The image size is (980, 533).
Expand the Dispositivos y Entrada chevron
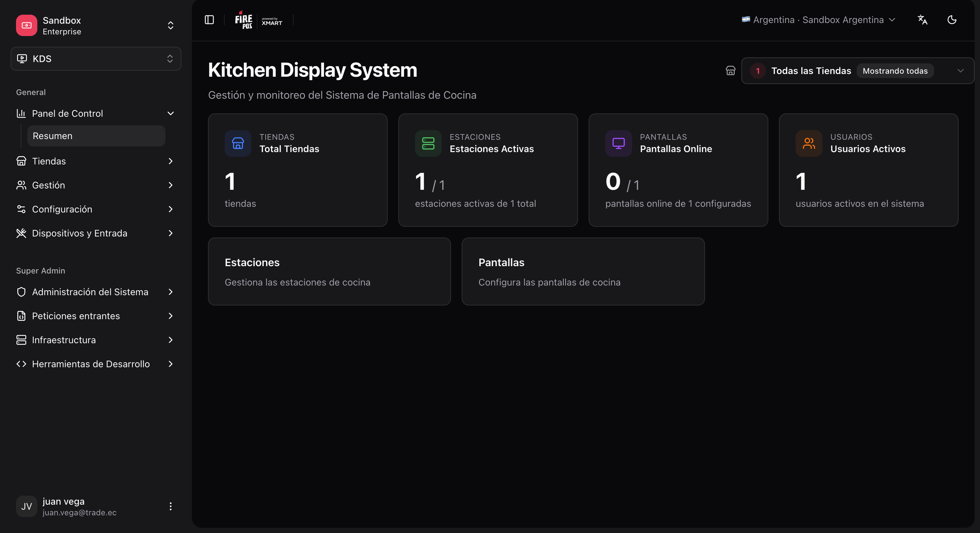(170, 233)
